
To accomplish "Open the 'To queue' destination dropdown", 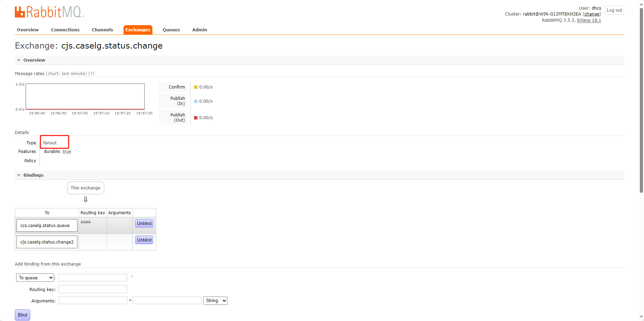I will (35, 278).
